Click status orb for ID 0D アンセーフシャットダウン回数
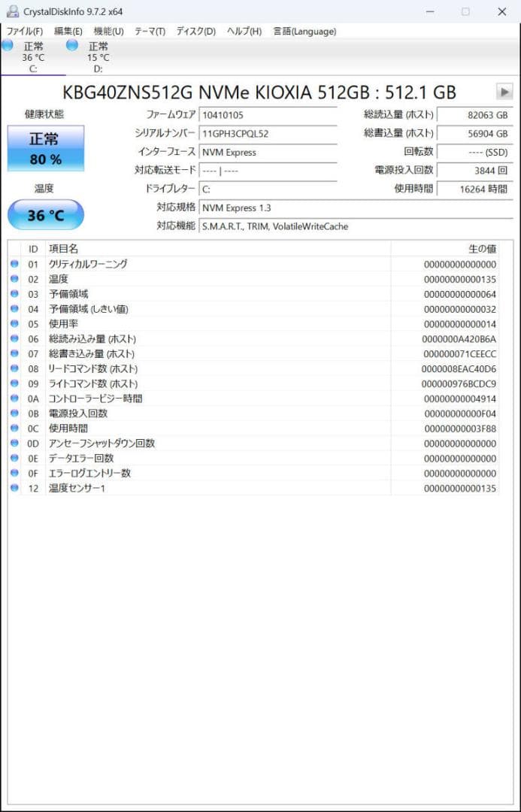Screen dimensions: 521x812 click(14, 444)
